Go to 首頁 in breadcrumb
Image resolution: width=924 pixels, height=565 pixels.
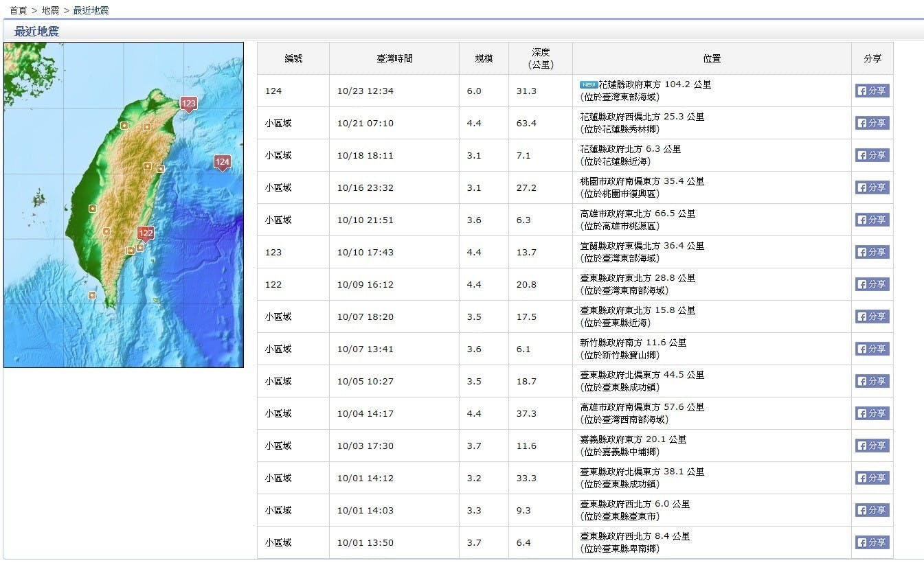tap(19, 10)
